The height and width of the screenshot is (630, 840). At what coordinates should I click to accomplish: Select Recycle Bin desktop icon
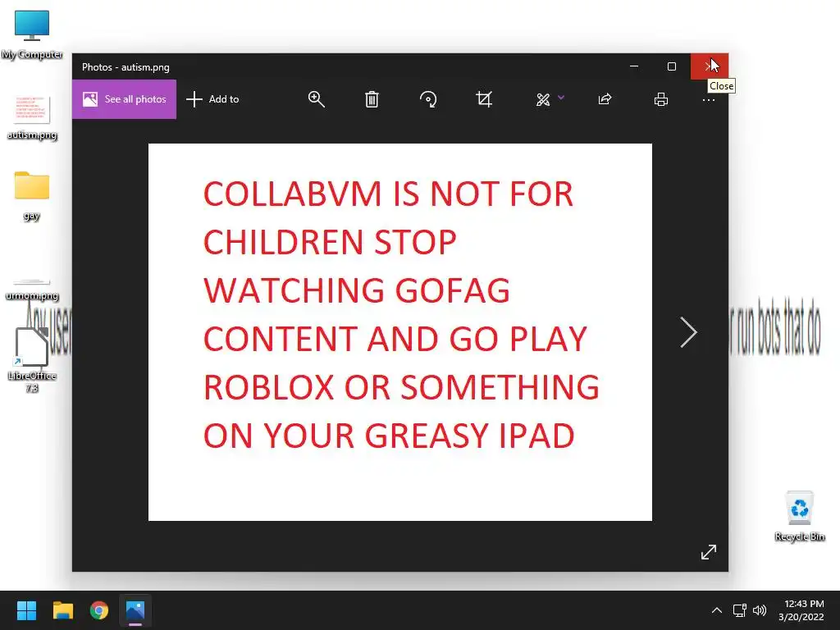click(799, 517)
